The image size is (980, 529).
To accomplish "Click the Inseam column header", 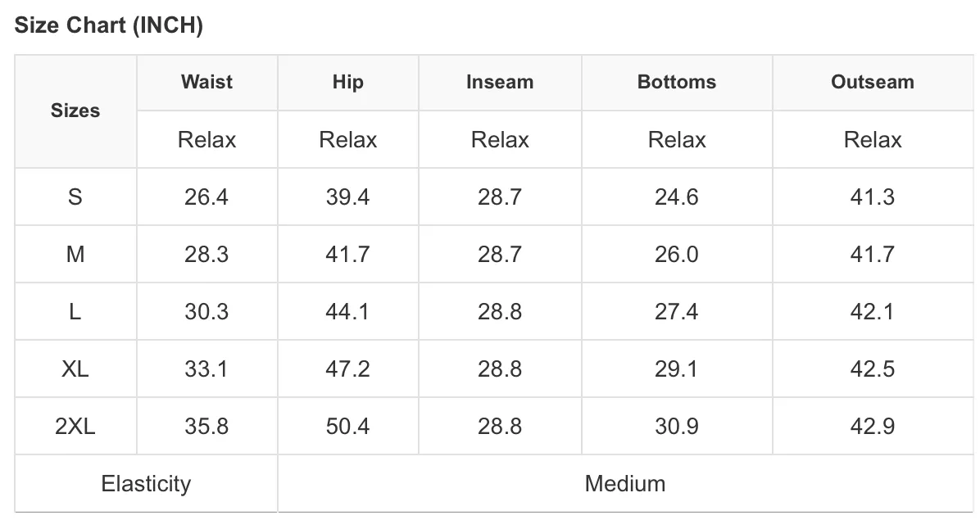I will coord(500,82).
